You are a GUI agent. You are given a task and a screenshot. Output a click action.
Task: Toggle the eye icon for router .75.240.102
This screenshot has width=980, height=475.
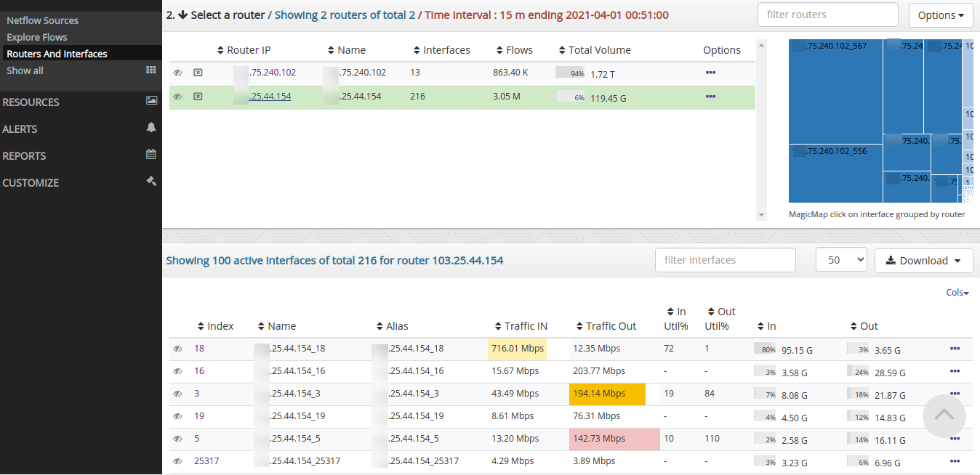[x=177, y=73]
